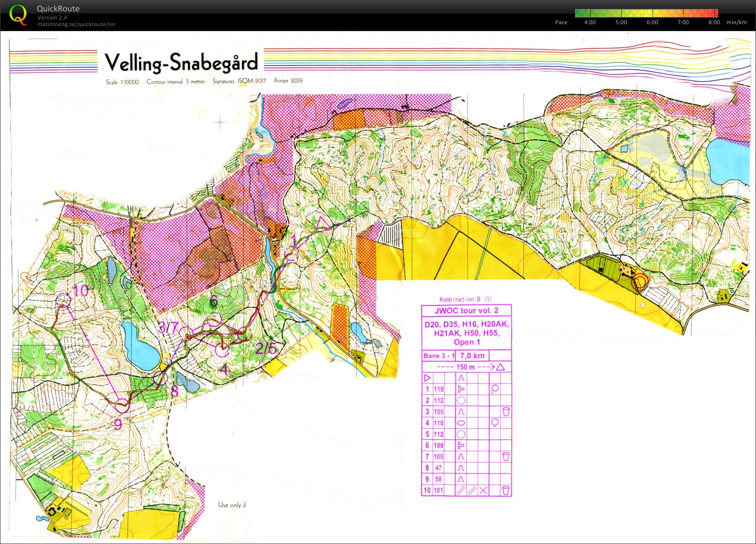
Task: Click control number 4 on the map
Action: [x=224, y=369]
